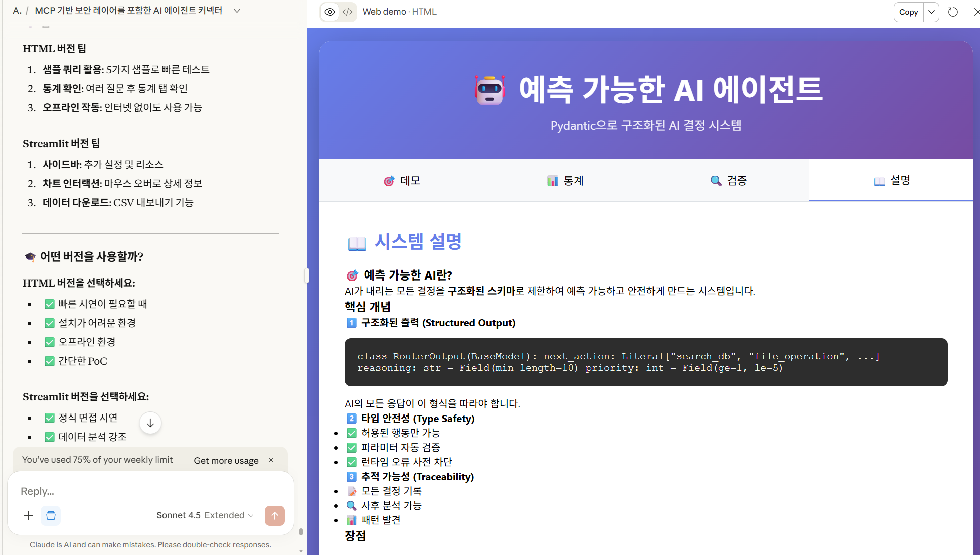Click the preview eye icon
The height and width of the screenshot is (555, 980).
pyautogui.click(x=330, y=12)
